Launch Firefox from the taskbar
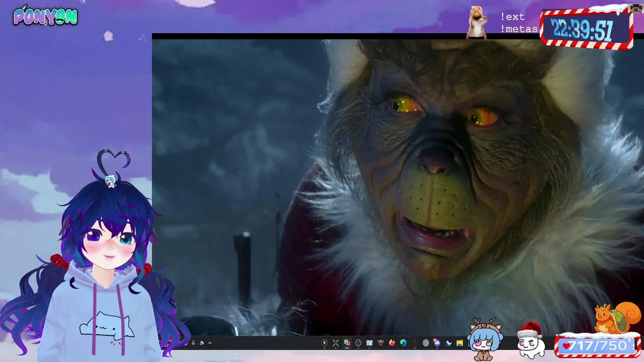This screenshot has height=362, width=644. 392,343
